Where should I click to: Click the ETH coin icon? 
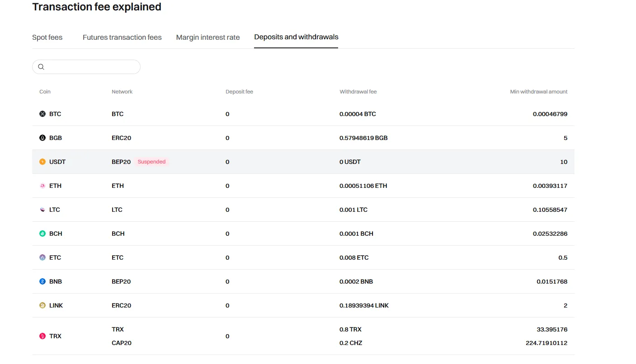click(x=42, y=186)
